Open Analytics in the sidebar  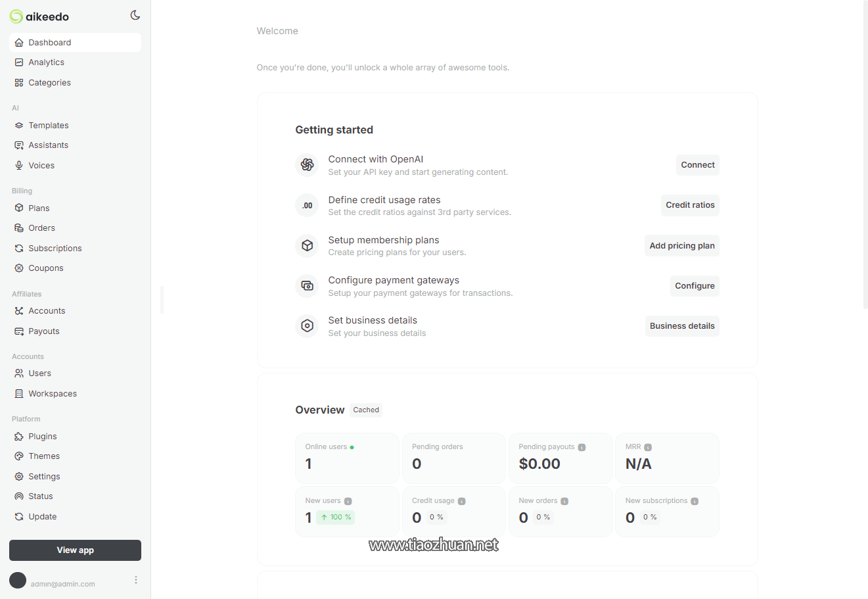tap(46, 62)
